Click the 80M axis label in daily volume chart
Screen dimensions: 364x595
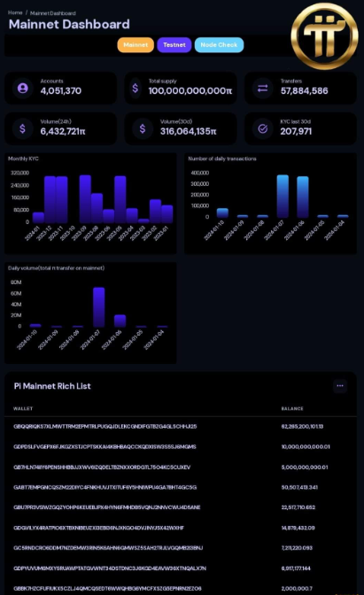click(16, 282)
